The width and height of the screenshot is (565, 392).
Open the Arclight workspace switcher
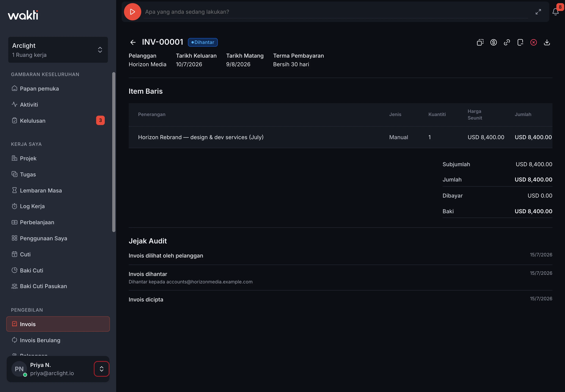[58, 50]
